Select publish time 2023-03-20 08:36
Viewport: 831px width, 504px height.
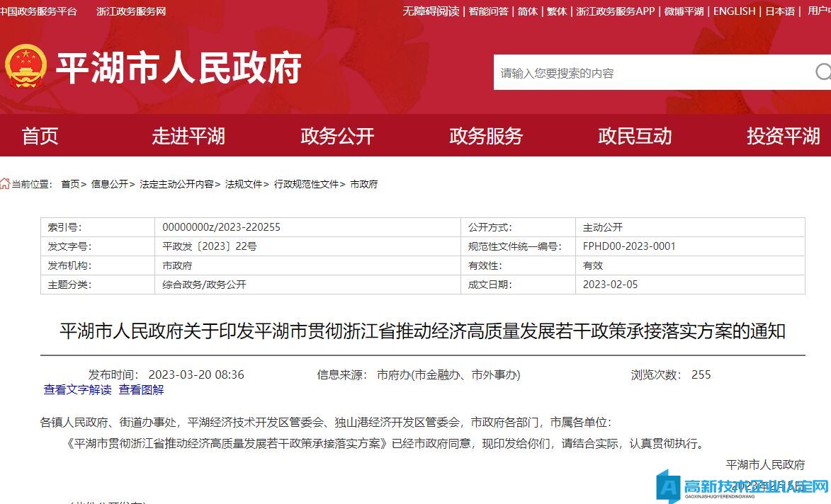click(196, 375)
